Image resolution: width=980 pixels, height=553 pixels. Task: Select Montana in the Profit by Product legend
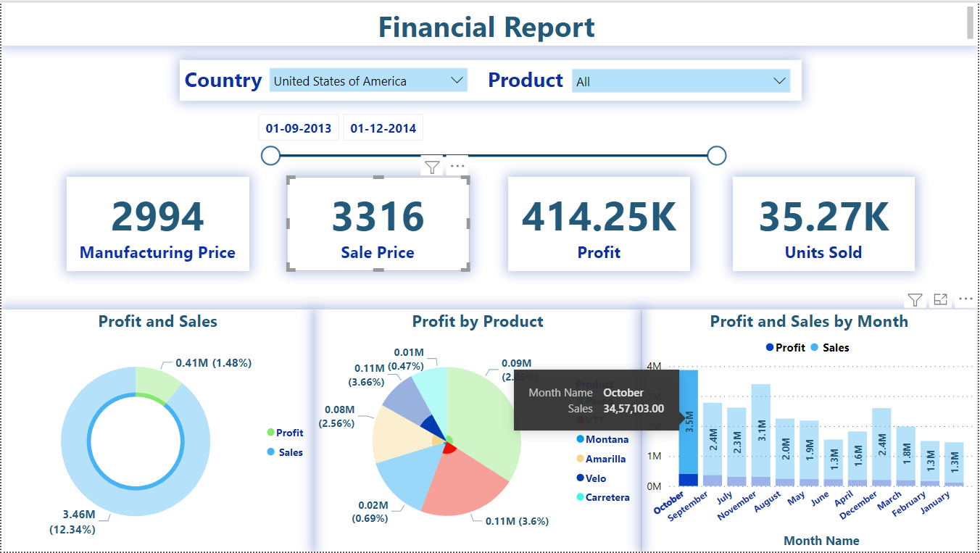[602, 438]
